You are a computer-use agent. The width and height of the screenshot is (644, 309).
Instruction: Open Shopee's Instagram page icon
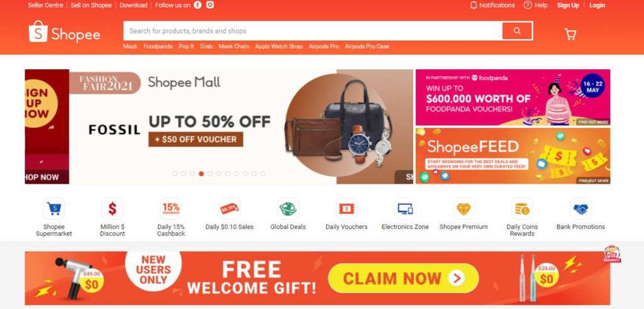[x=210, y=5]
